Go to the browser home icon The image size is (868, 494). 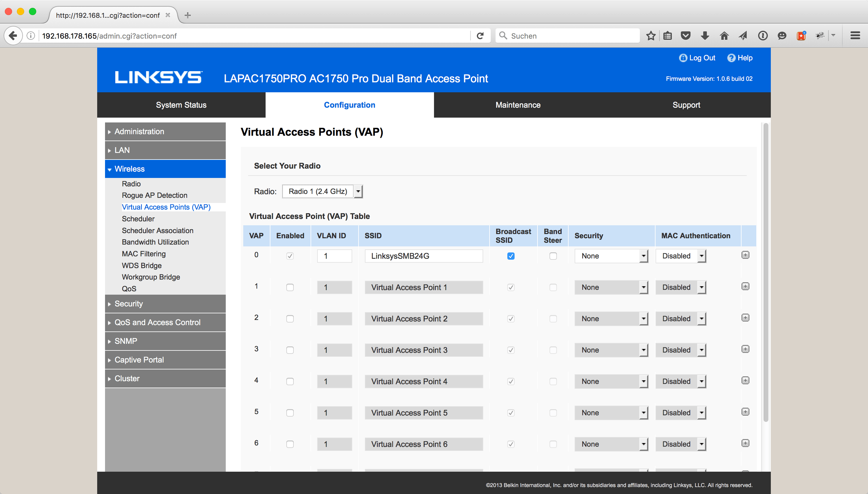(724, 36)
